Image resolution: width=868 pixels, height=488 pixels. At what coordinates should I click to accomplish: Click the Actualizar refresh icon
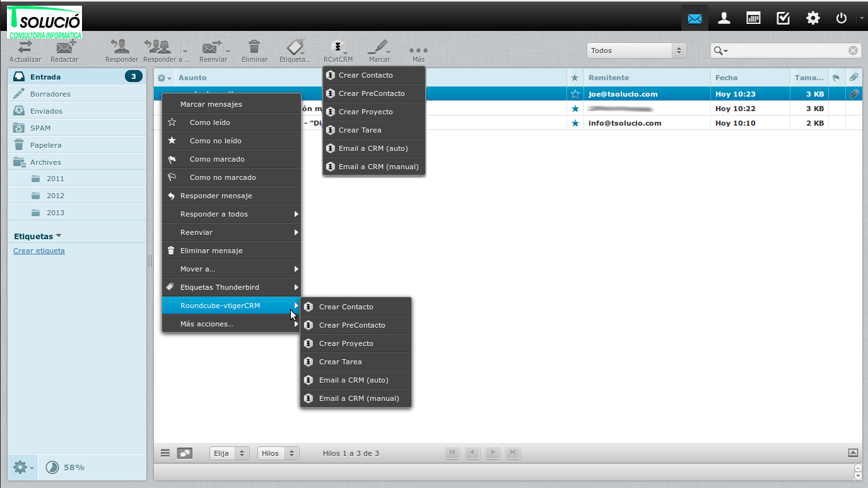[25, 48]
